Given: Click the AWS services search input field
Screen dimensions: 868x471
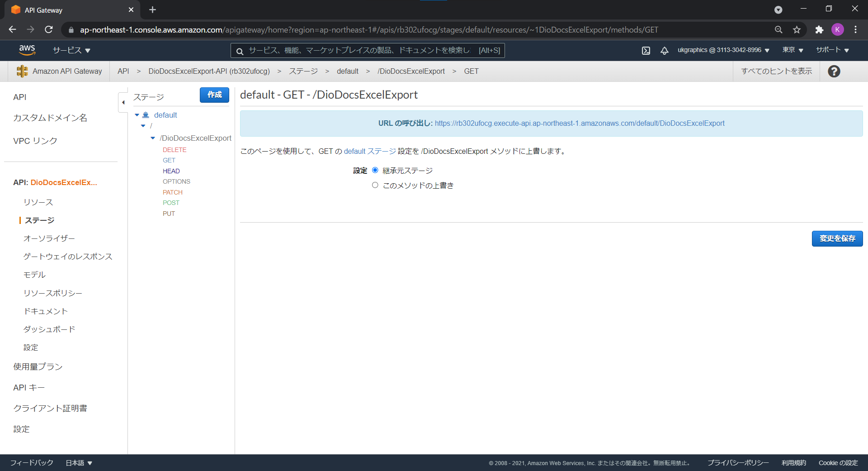Looking at the screenshot, I should click(x=368, y=50).
